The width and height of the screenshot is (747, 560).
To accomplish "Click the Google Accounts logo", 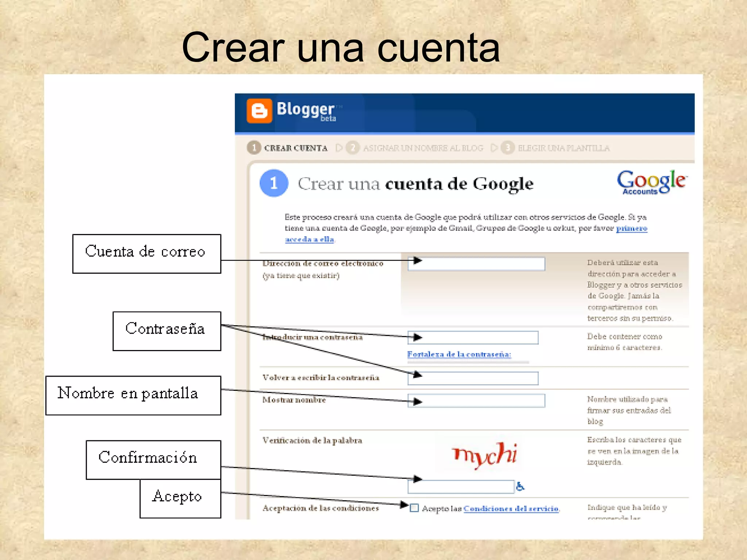I will click(x=651, y=182).
